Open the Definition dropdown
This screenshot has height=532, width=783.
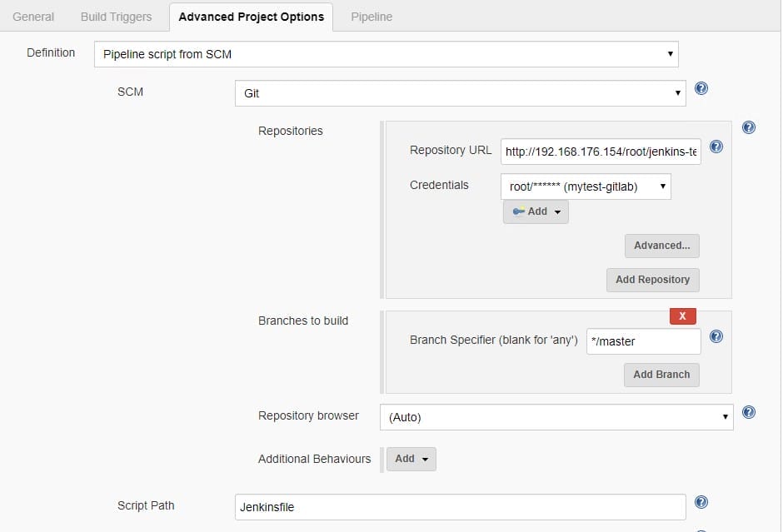click(387, 54)
